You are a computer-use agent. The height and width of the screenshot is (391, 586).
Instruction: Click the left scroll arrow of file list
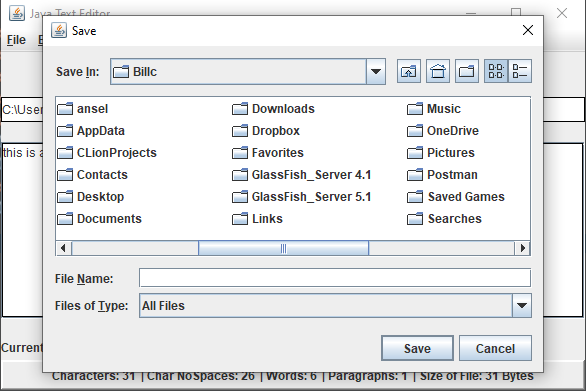click(x=63, y=248)
